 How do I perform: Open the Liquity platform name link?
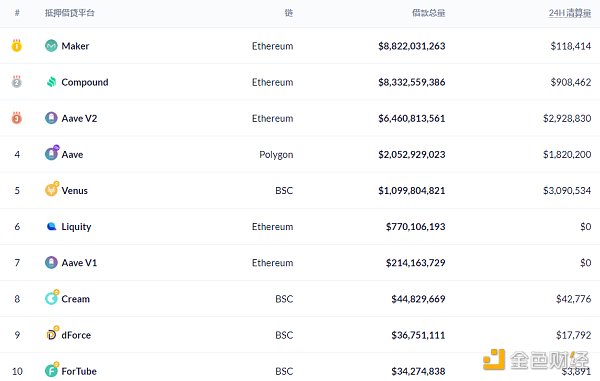(x=76, y=227)
